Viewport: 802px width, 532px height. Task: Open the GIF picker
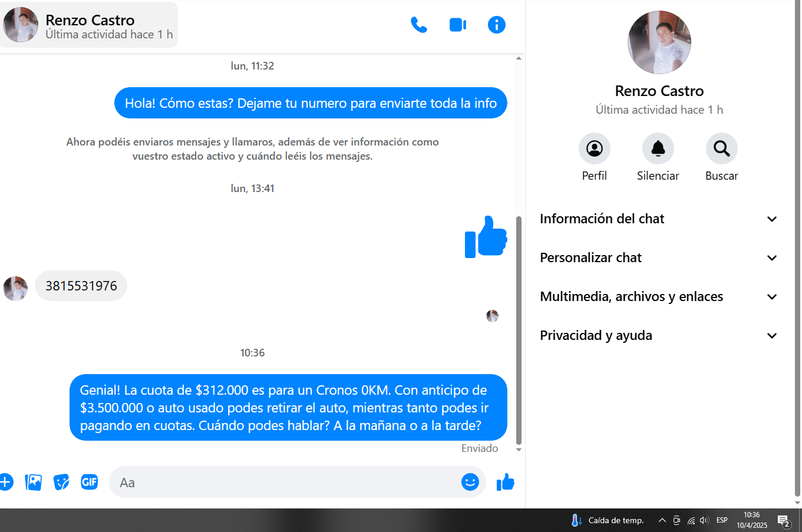pyautogui.click(x=89, y=482)
